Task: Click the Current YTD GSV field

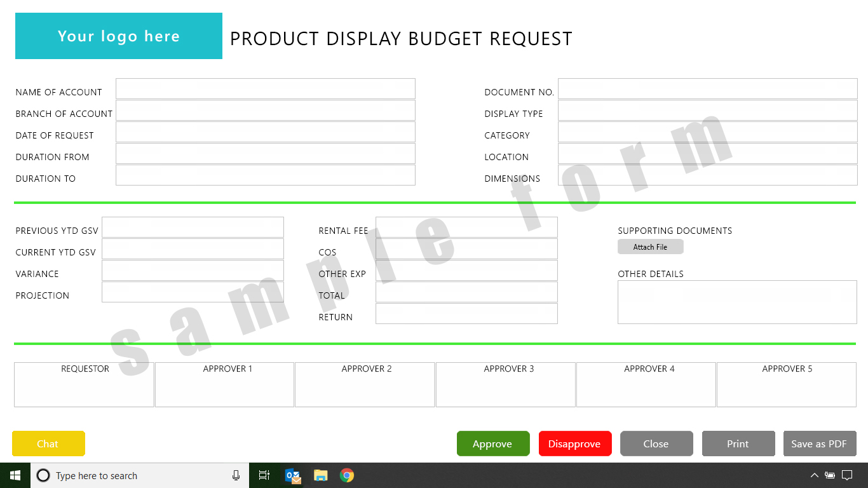Action: [x=193, y=249]
